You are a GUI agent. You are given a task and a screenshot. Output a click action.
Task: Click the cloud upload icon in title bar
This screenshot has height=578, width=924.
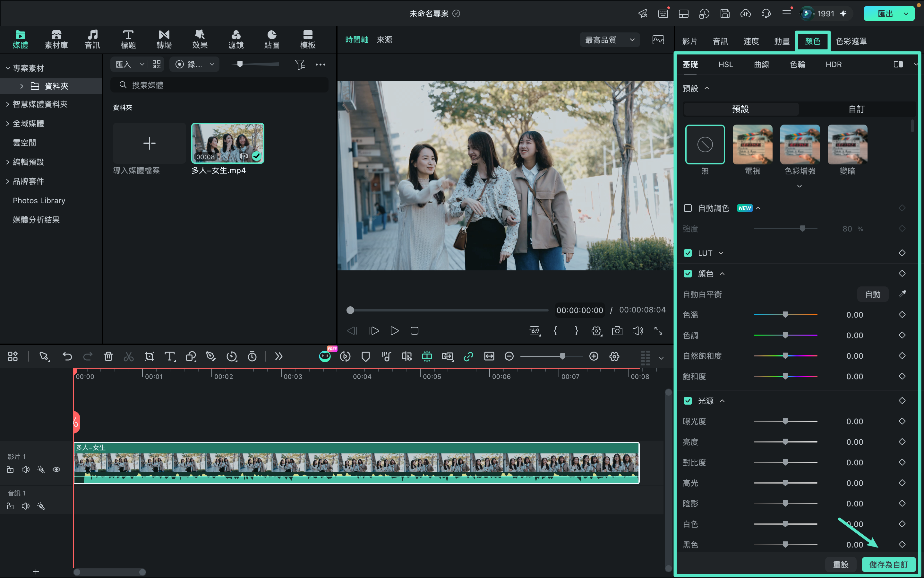tap(745, 14)
